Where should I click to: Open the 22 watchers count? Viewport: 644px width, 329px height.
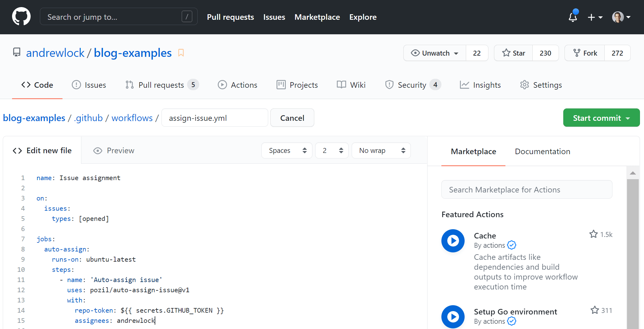pyautogui.click(x=477, y=53)
